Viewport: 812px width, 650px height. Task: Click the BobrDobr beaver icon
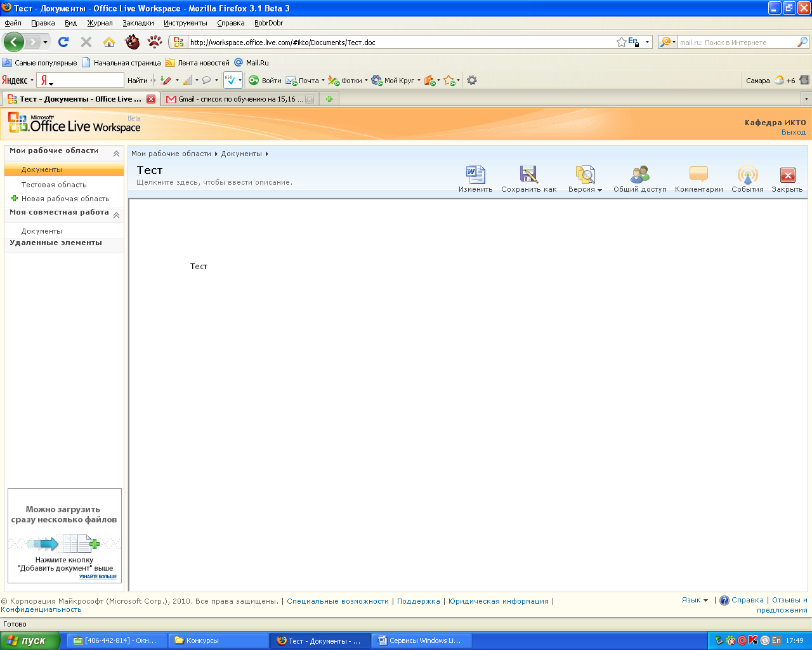coord(132,42)
